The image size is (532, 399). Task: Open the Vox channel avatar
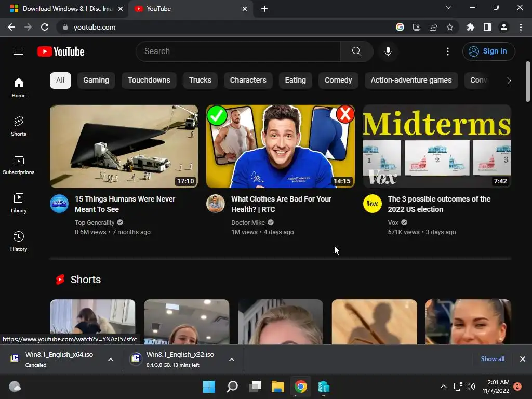pyautogui.click(x=372, y=204)
